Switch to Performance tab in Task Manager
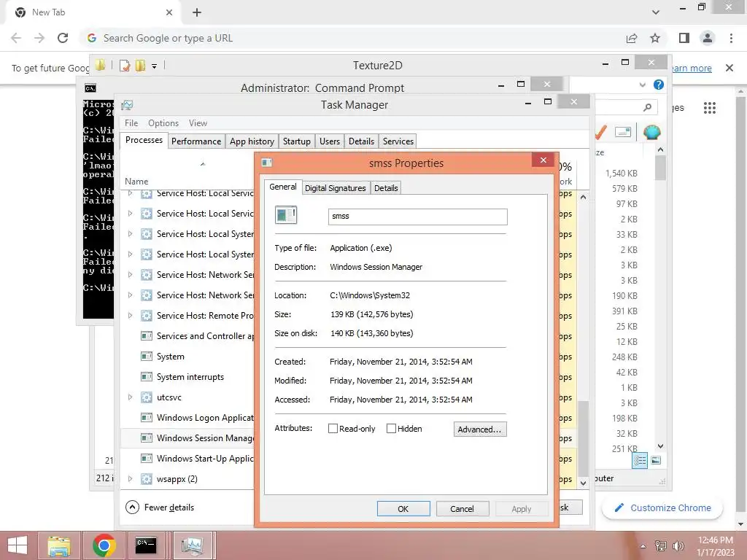This screenshot has height=560, width=747. point(196,141)
